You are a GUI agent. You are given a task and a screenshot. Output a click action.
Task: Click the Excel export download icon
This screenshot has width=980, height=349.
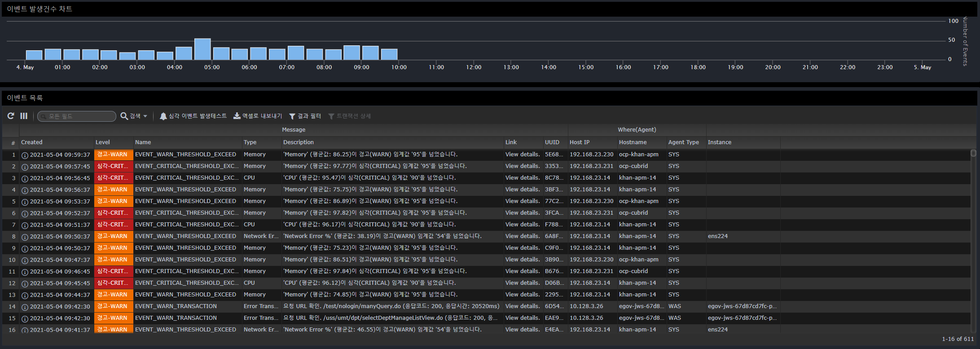coord(237,116)
